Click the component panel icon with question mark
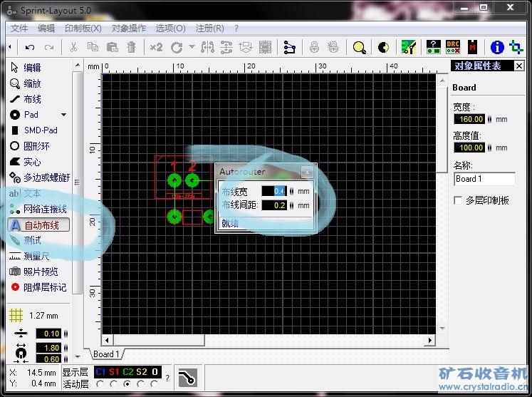 pos(434,47)
